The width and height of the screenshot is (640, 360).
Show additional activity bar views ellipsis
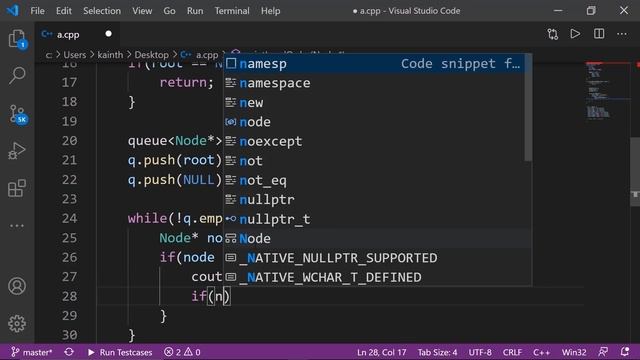(x=17, y=226)
